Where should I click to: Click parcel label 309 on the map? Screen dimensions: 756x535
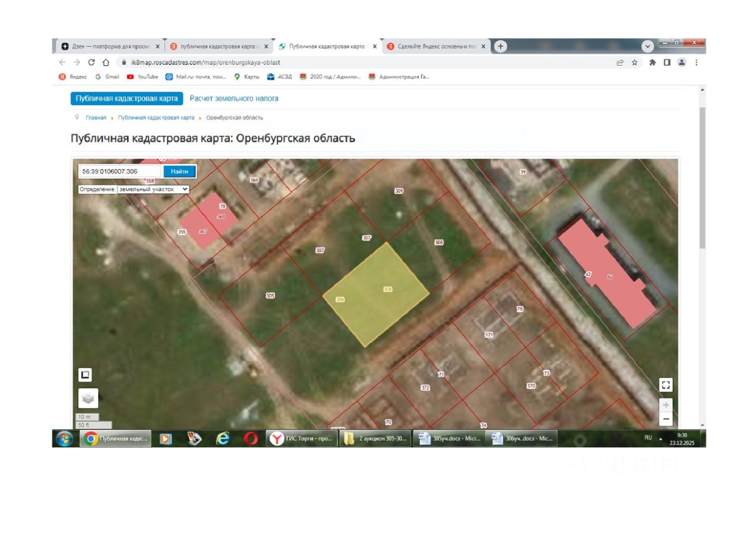point(399,191)
